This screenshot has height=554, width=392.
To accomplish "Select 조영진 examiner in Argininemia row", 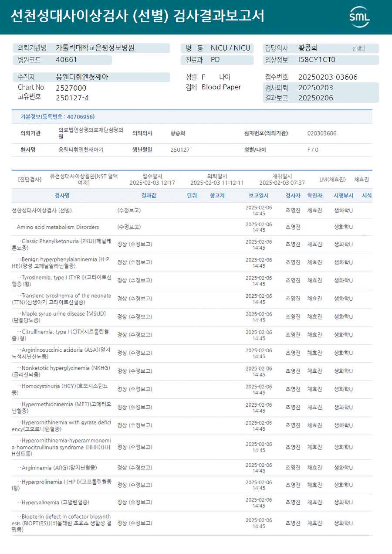I will (293, 468).
